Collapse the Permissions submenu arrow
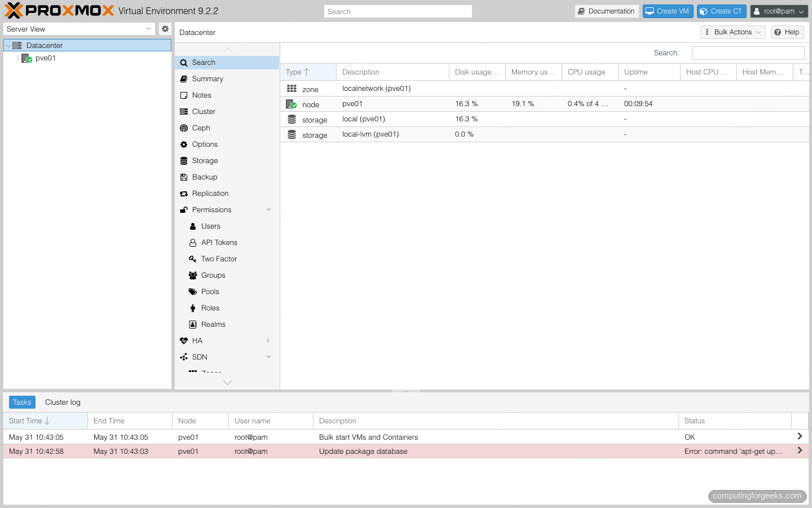The width and height of the screenshot is (812, 508). pos(268,210)
